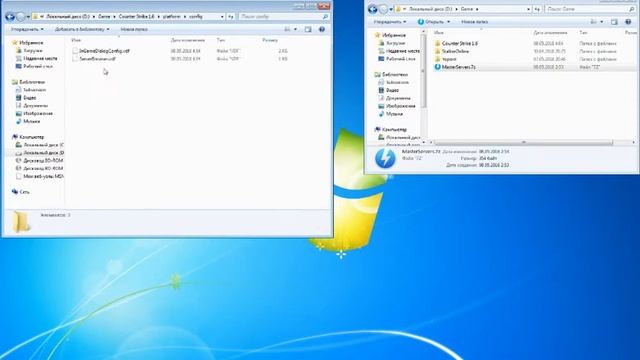Open help in Game window
Image resolution: width=640 pixels, height=360 pixels.
click(628, 22)
